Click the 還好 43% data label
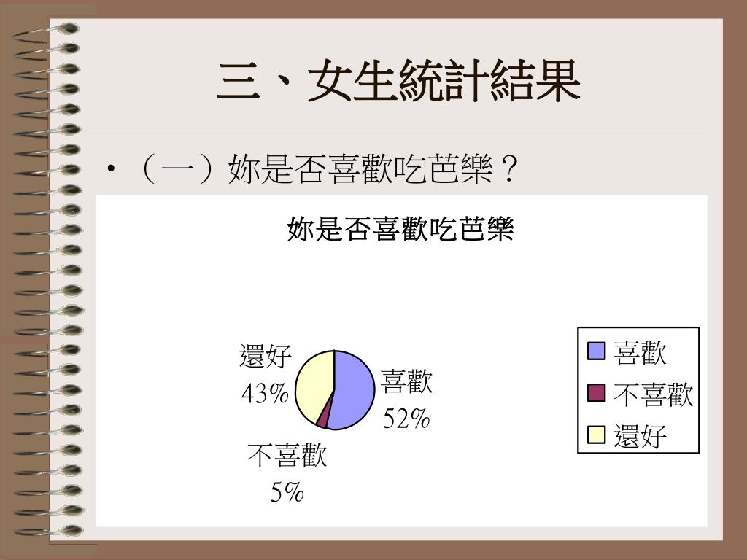 (266, 374)
